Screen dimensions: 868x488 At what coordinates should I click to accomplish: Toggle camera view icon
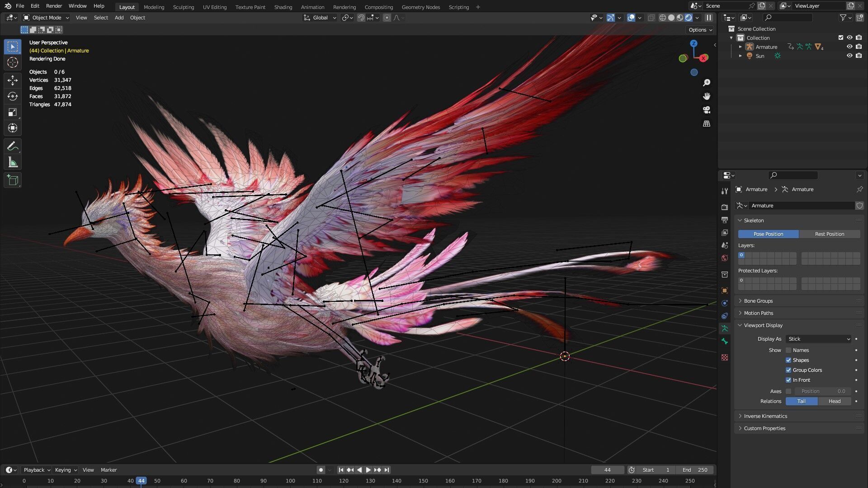(x=707, y=110)
